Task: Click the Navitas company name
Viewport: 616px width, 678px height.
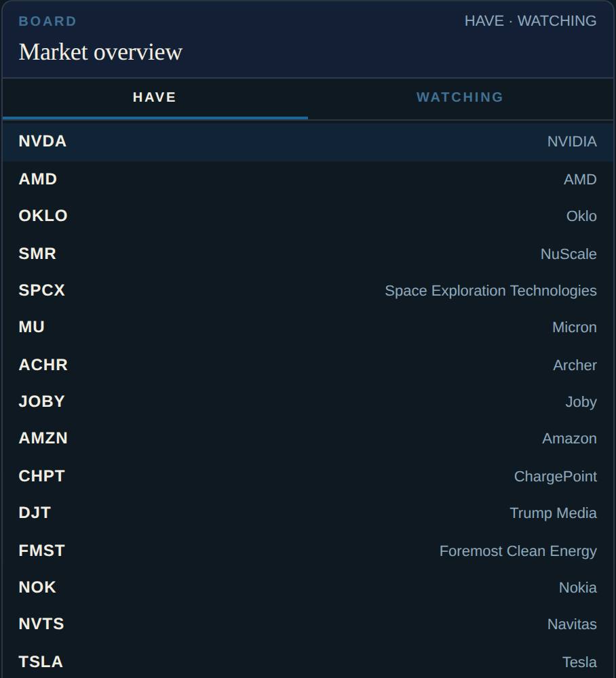Action: click(x=572, y=624)
